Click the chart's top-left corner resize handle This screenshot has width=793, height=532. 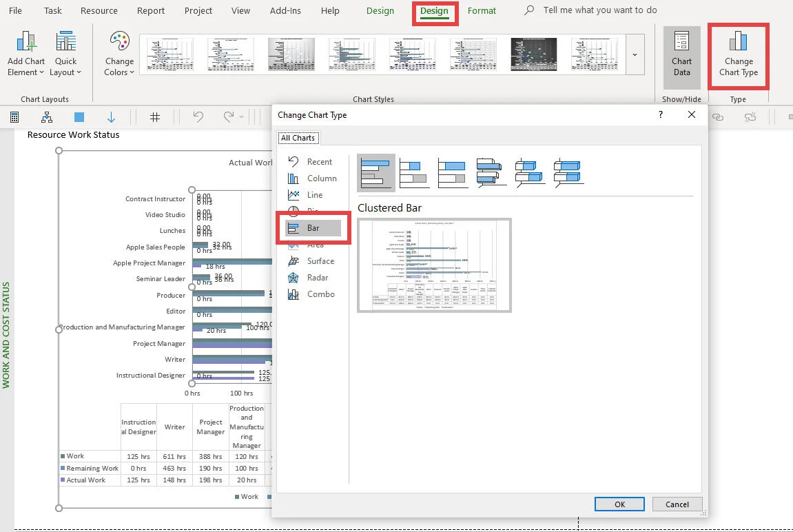[x=59, y=151]
